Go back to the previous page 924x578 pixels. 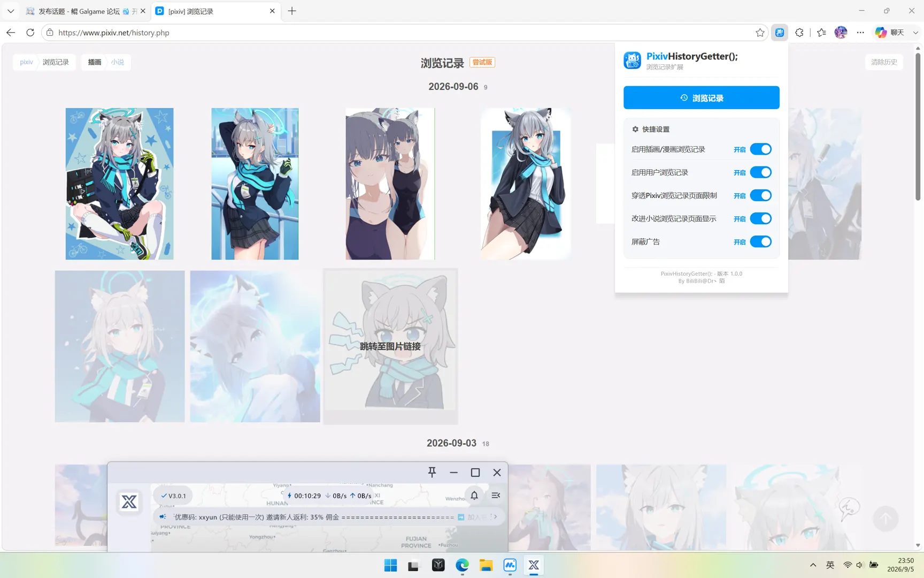[11, 33]
